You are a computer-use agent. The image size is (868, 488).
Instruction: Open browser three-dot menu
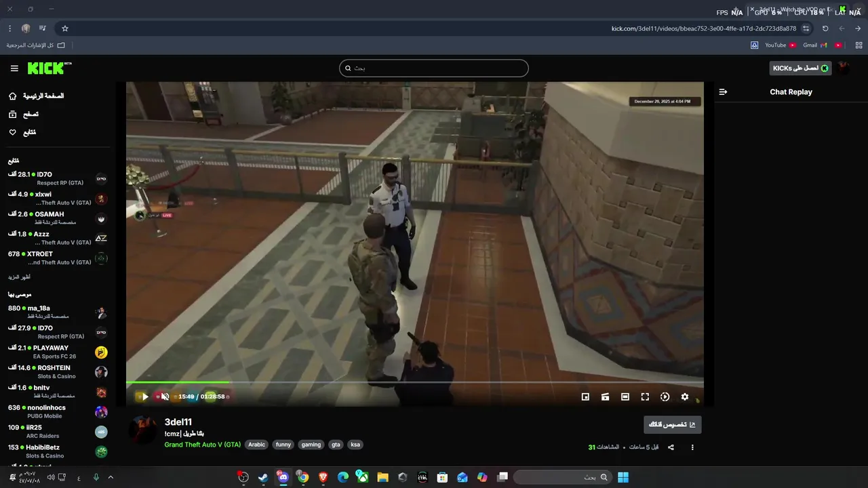pyautogui.click(x=9, y=28)
